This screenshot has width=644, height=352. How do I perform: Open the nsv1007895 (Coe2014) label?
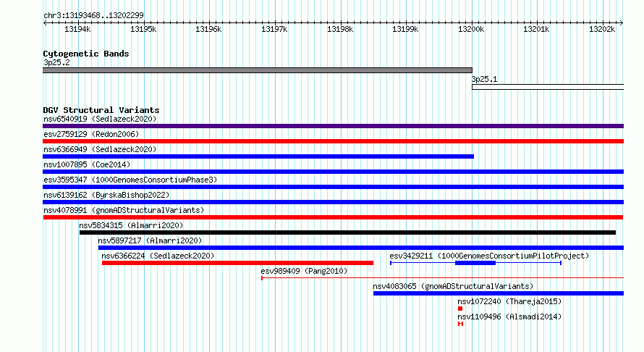pyautogui.click(x=87, y=164)
